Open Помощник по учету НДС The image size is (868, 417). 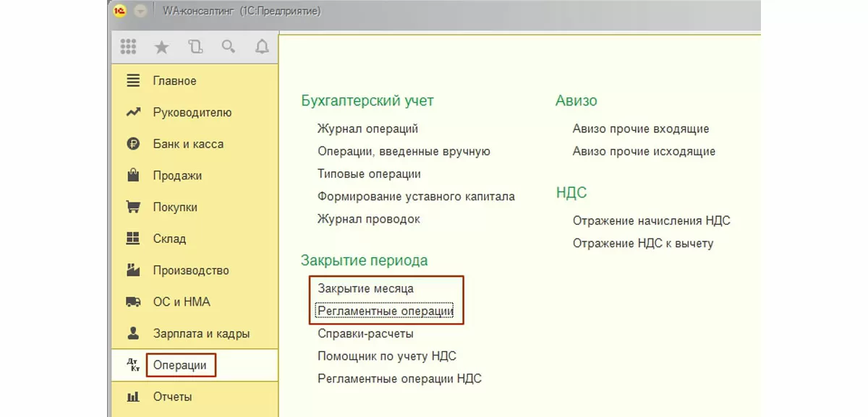coord(387,356)
